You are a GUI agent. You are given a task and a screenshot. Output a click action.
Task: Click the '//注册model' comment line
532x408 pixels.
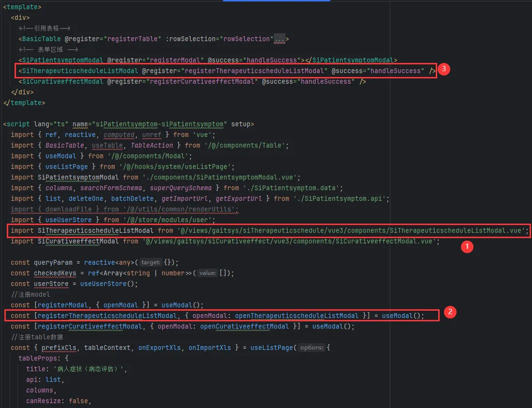[30, 294]
